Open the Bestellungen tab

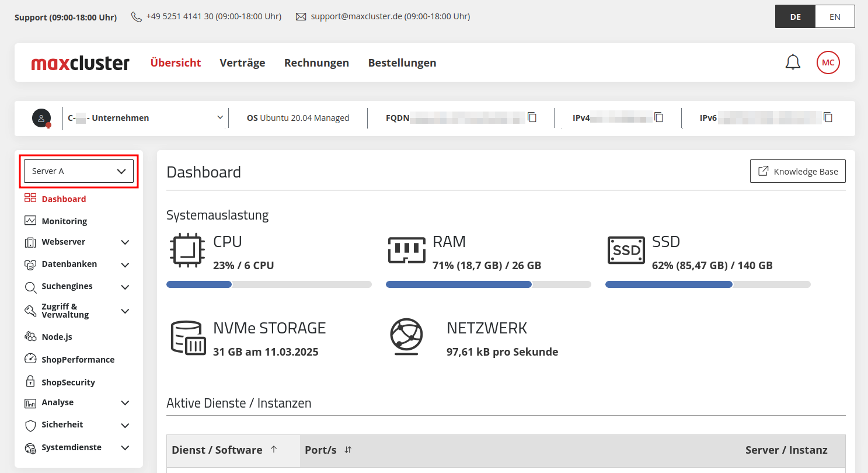coord(402,62)
